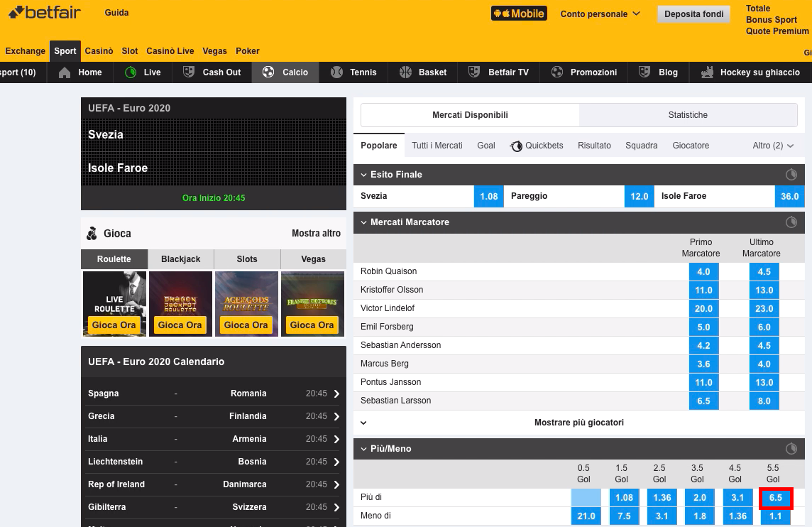
Task: Select Meno di 0.5 Gol odds 21.0
Action: [x=586, y=516]
